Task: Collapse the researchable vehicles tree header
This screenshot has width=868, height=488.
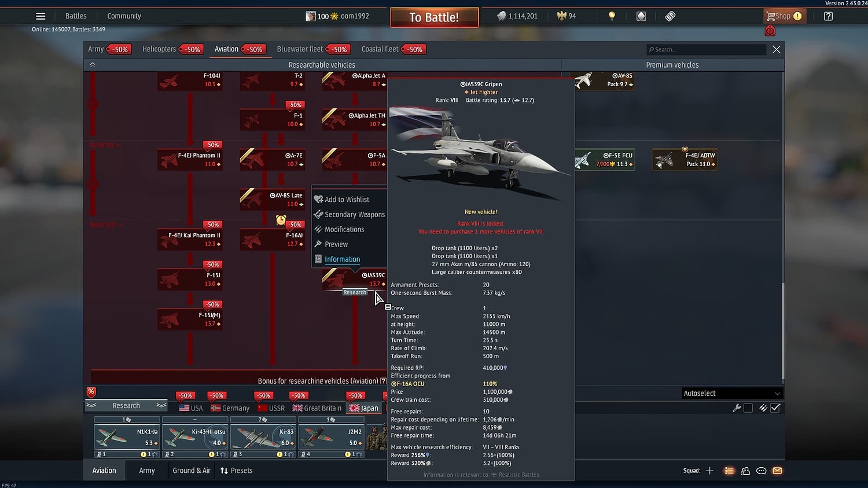Action: tap(93, 64)
